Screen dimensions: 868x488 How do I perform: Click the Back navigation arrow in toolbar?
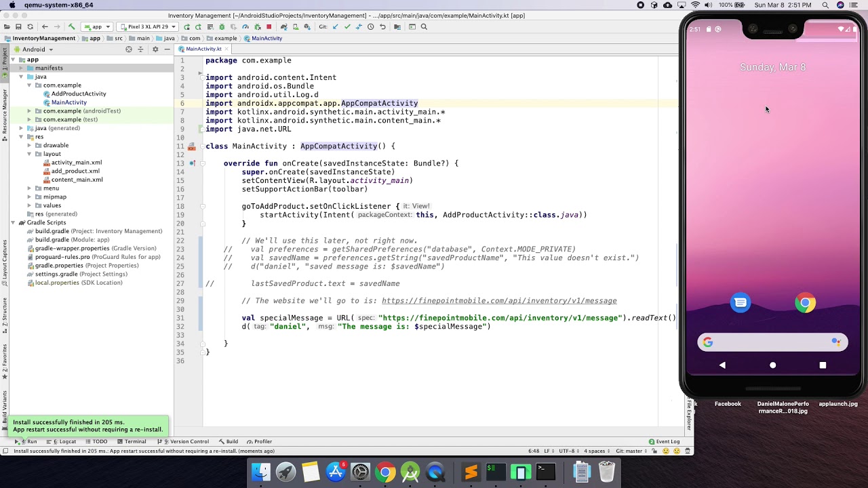(x=45, y=27)
